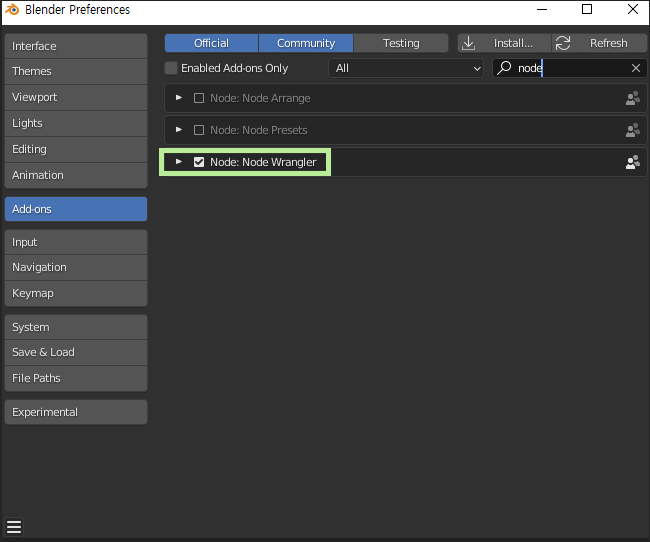Minimize the Blender Preferences window
This screenshot has width=650, height=542.
pyautogui.click(x=542, y=9)
